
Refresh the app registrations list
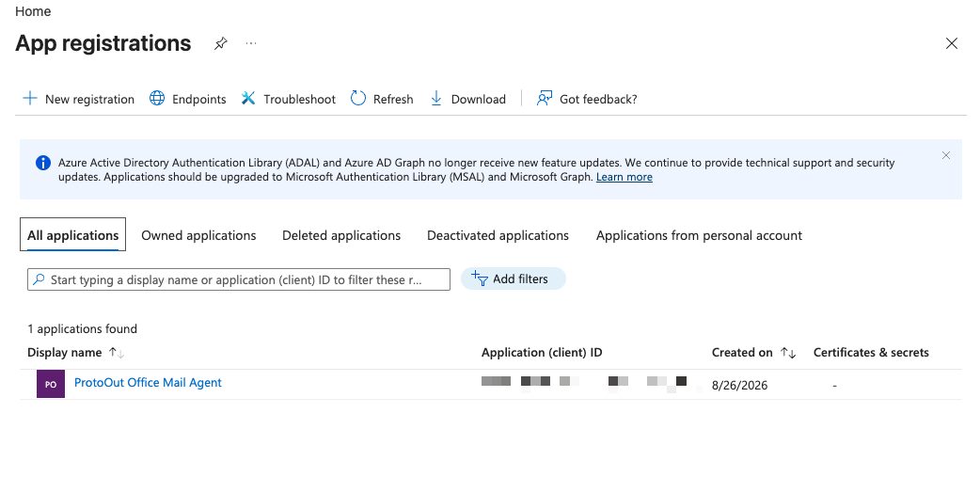tap(382, 99)
